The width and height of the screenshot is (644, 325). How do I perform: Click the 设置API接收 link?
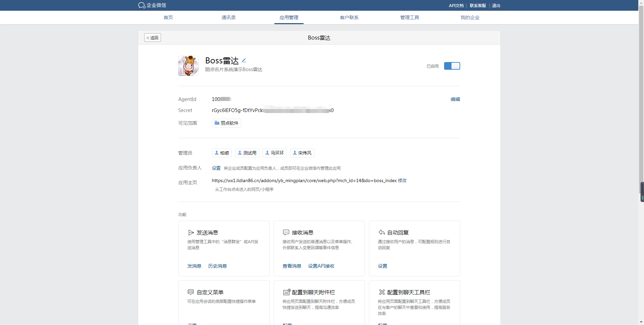tap(321, 266)
